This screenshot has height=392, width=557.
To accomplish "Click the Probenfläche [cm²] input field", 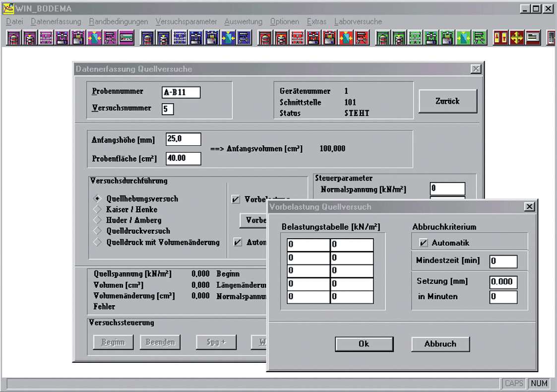I will tap(184, 158).
